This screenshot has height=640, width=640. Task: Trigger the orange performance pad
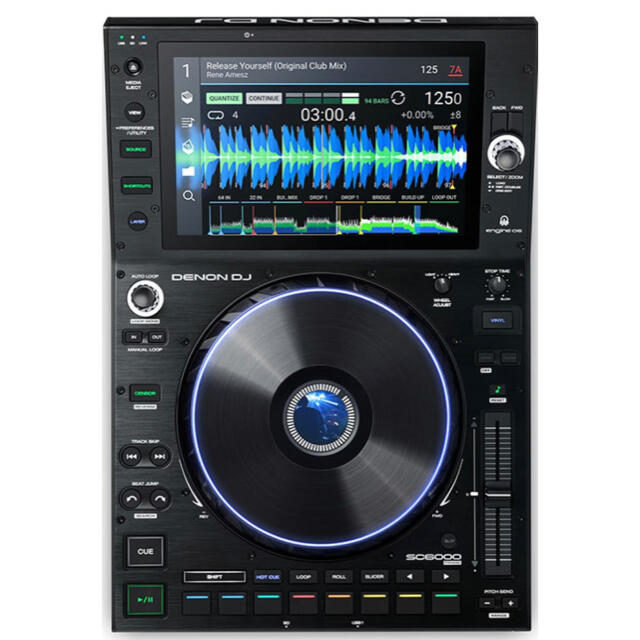(339, 603)
